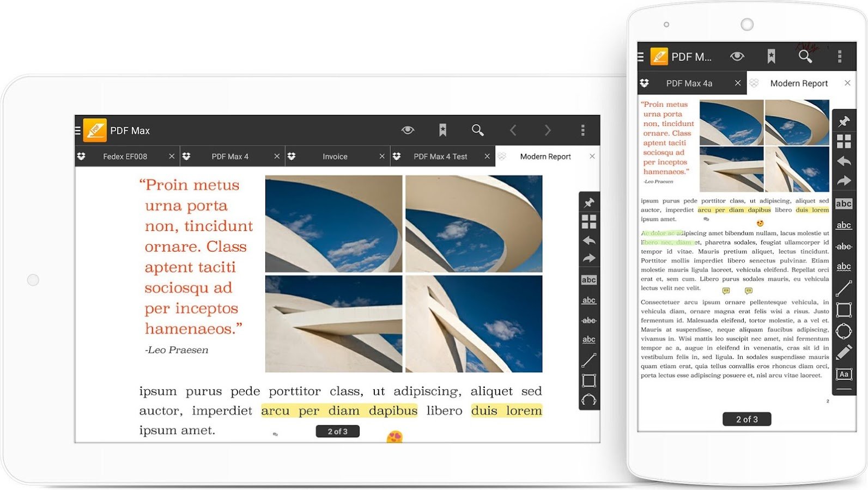Click the "2 of 3" page indicator on the phone
Screen dimensions: 868x490
746,419
